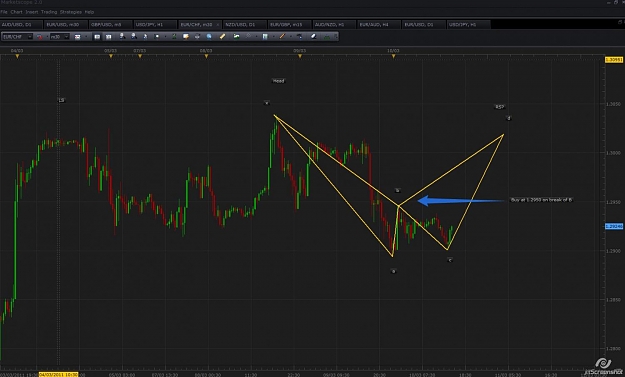
Task: Click the first person-figure toolbar icon
Action: [x=122, y=37]
